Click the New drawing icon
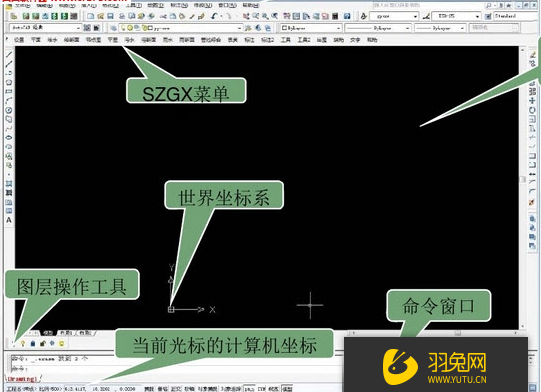Viewport: 541px width, 392px height. (90, 16)
